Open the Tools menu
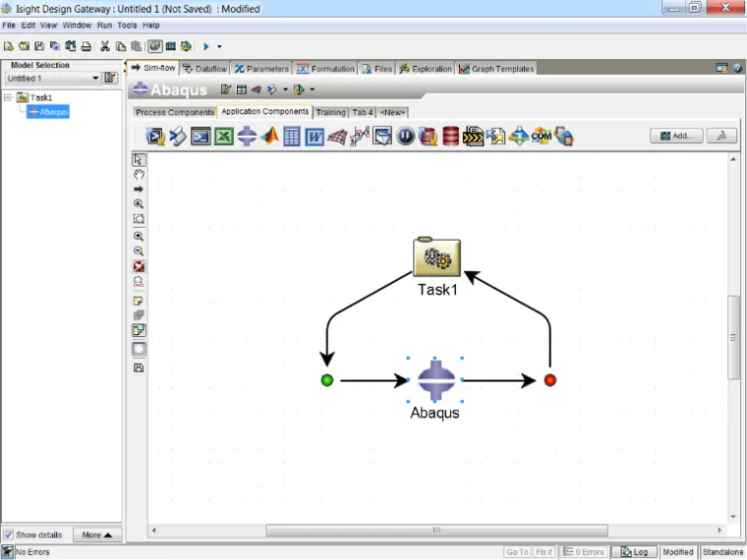The image size is (747, 560). pos(127,26)
